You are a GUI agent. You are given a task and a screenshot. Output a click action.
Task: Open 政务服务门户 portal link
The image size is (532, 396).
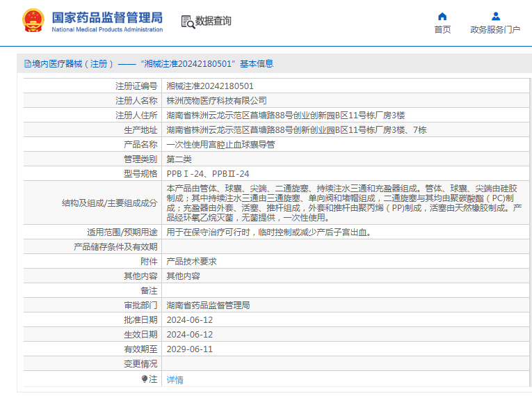point(495,30)
